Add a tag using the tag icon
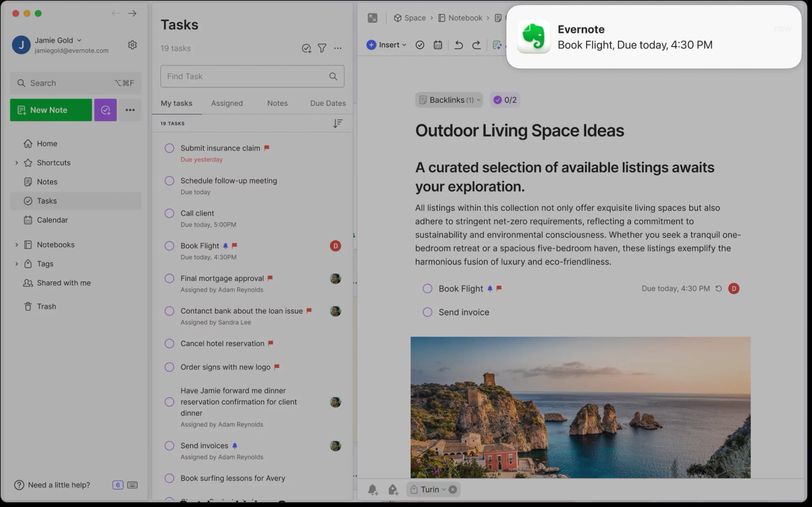Viewport: 812px width, 507px height. [393, 489]
